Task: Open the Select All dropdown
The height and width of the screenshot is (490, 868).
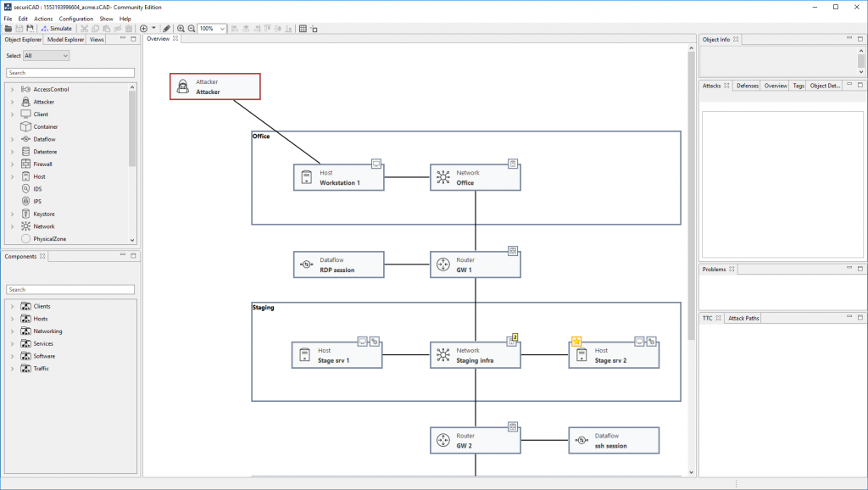Action: [x=47, y=55]
